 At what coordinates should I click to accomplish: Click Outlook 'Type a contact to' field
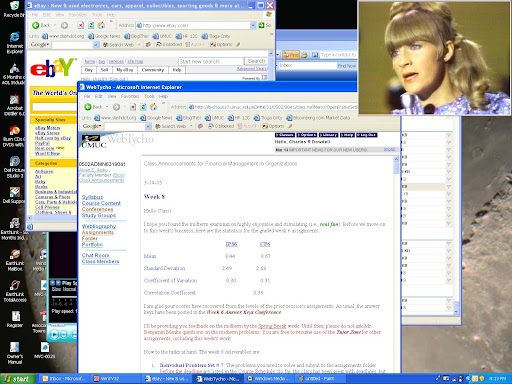click(338, 55)
